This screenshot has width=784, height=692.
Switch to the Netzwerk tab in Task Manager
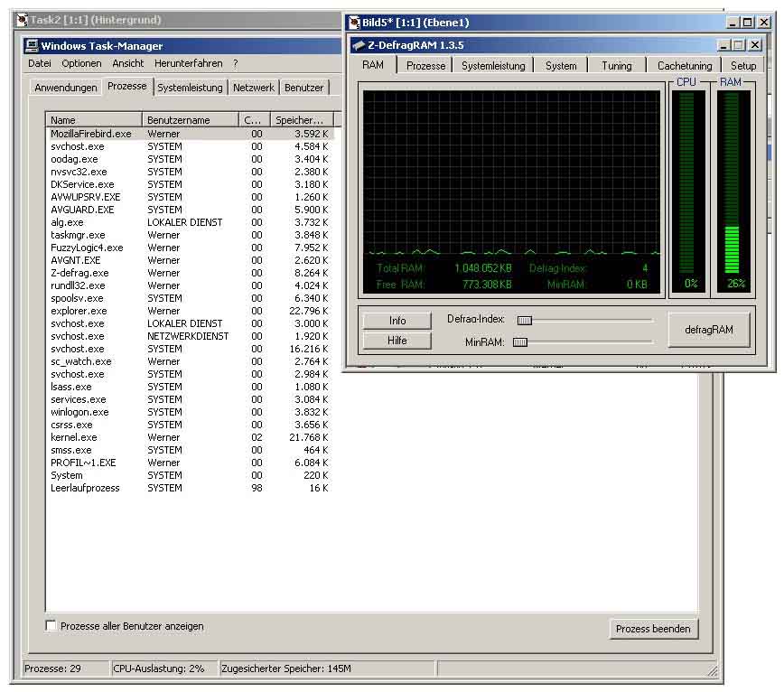(253, 88)
